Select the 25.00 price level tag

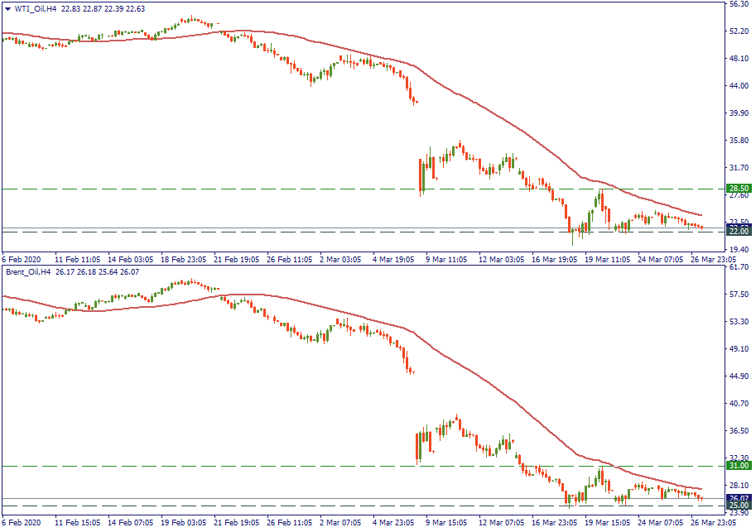[738, 506]
